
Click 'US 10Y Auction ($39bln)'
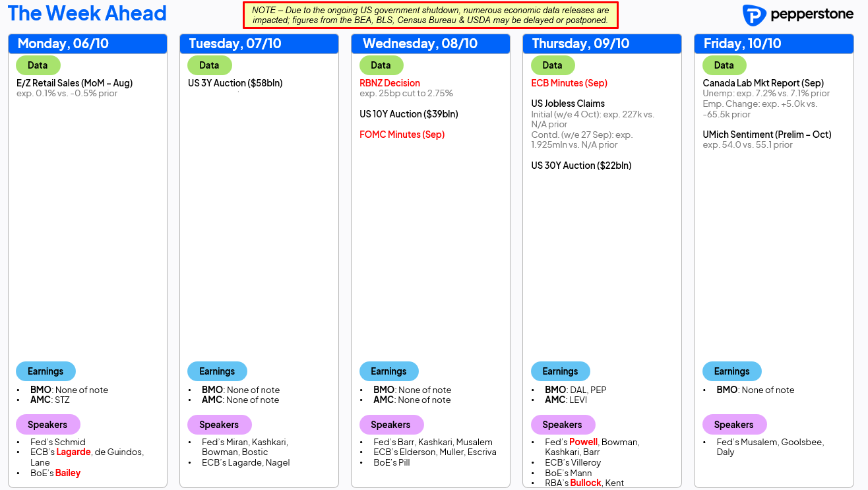[409, 114]
